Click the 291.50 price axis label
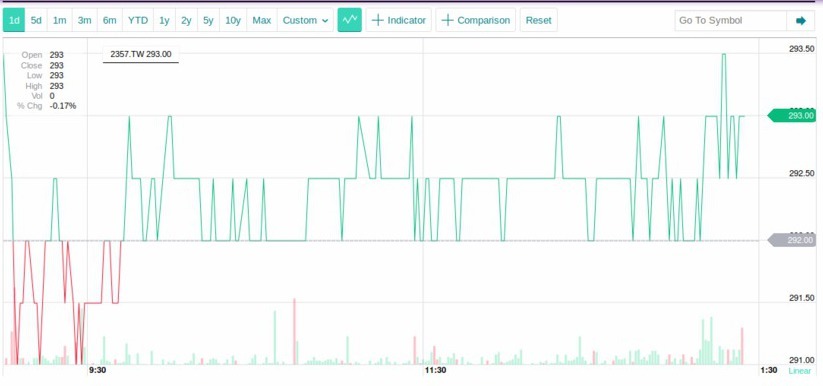Screen dimensions: 823x386 point(802,298)
